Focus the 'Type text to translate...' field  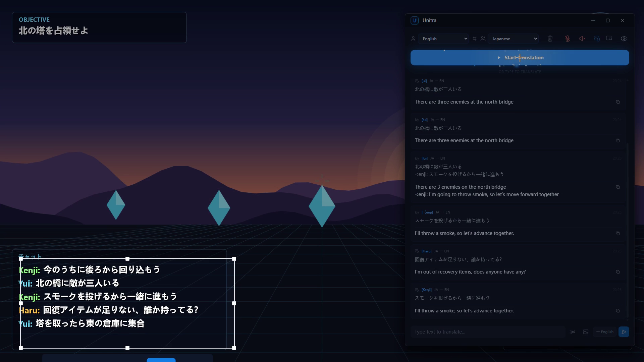[488, 332]
